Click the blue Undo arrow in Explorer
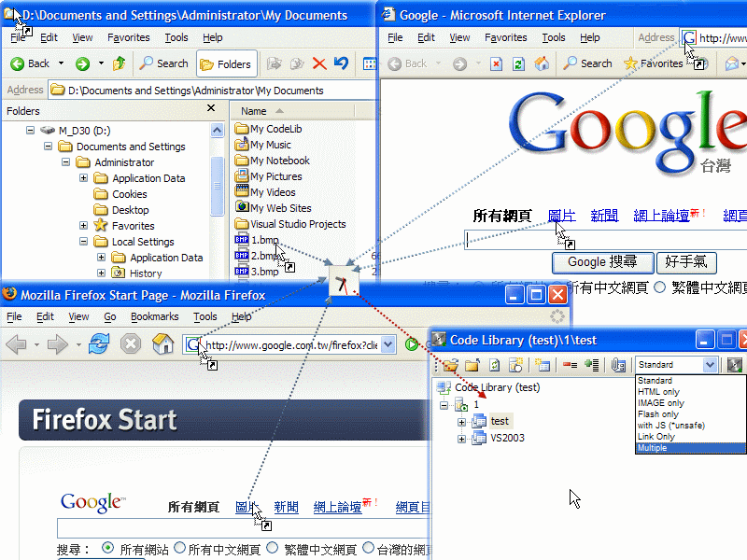 click(341, 63)
